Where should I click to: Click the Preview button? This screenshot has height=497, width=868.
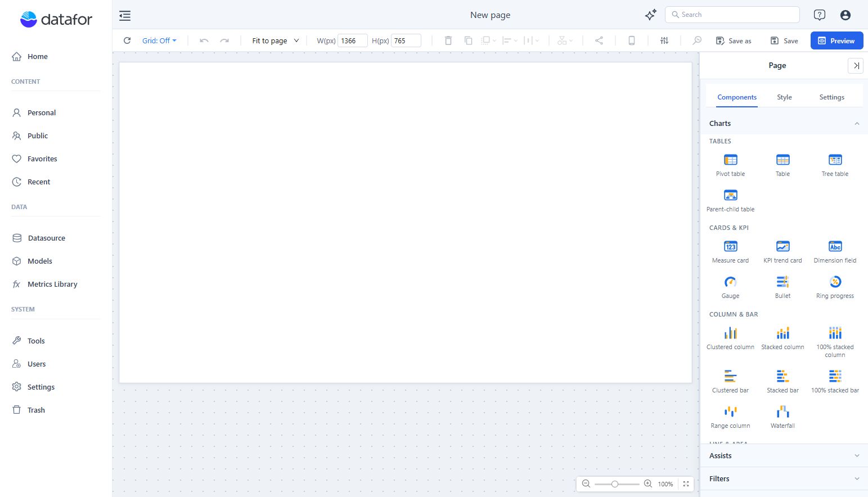click(836, 40)
